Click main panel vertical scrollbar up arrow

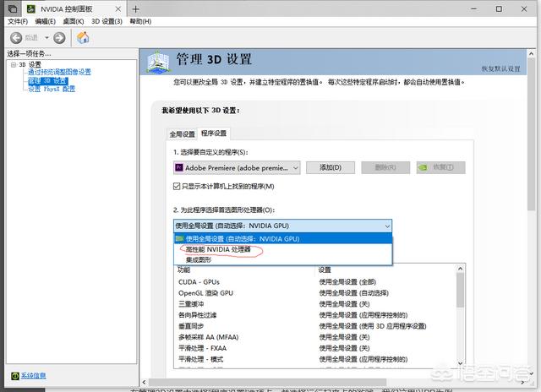click(x=531, y=54)
